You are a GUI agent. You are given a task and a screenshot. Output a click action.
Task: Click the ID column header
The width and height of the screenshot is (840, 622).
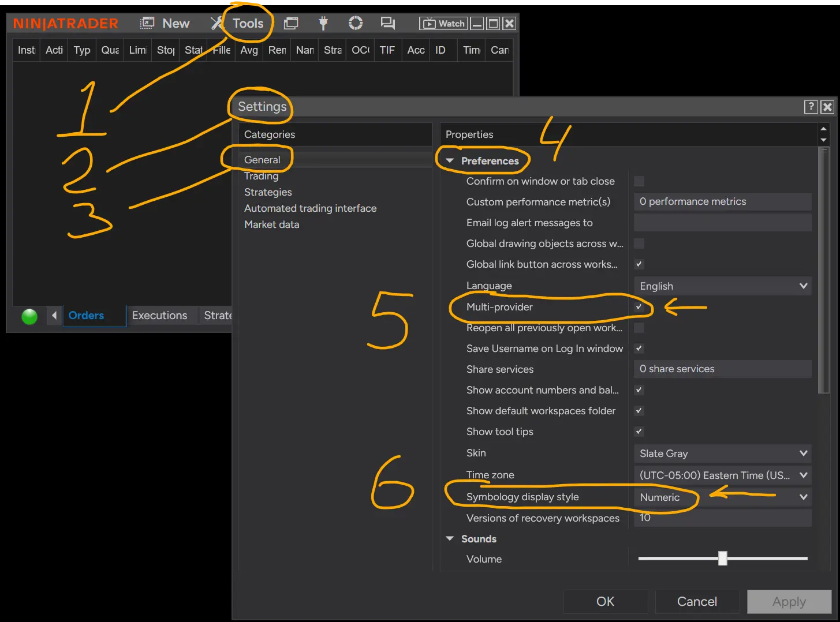click(x=443, y=50)
